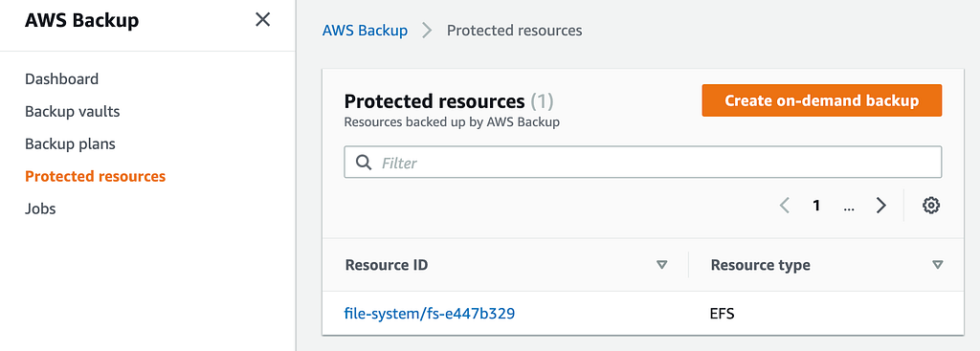Open Backup plans in the sidebar
This screenshot has height=351, width=980.
click(x=70, y=144)
